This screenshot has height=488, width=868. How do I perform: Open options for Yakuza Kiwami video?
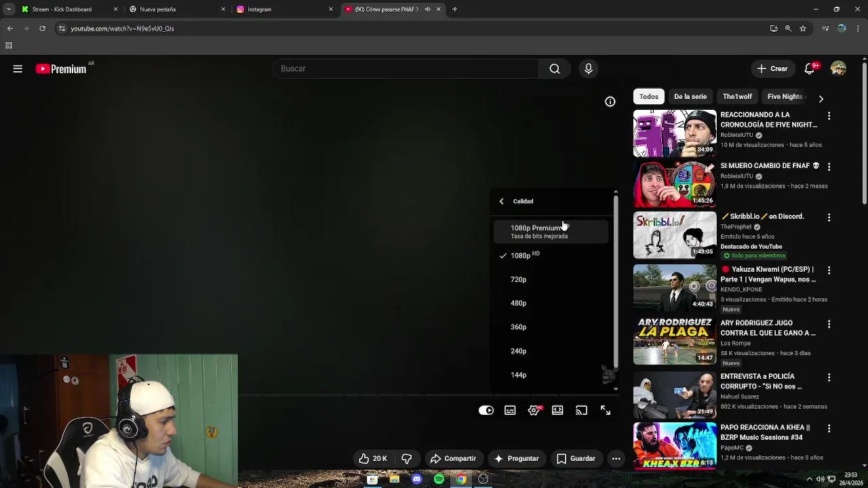[x=829, y=271]
